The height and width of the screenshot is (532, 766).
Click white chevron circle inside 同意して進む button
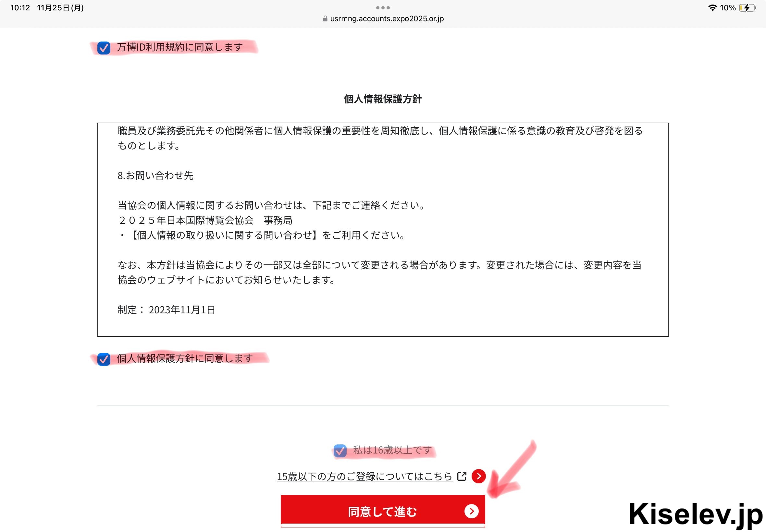click(x=472, y=511)
